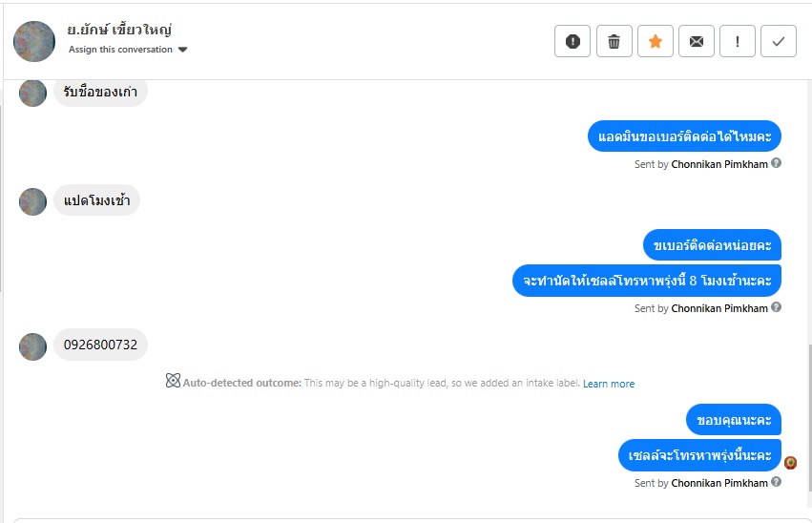Click help icon below the 8 โมงเช้า message
Viewport: 812px width, 523px height.
click(x=776, y=307)
